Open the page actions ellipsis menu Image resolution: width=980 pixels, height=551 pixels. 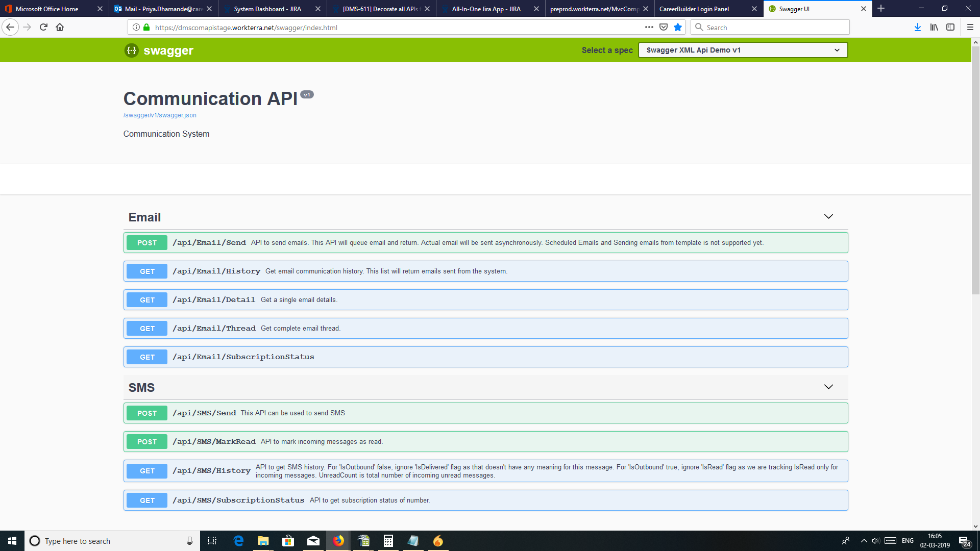(649, 28)
